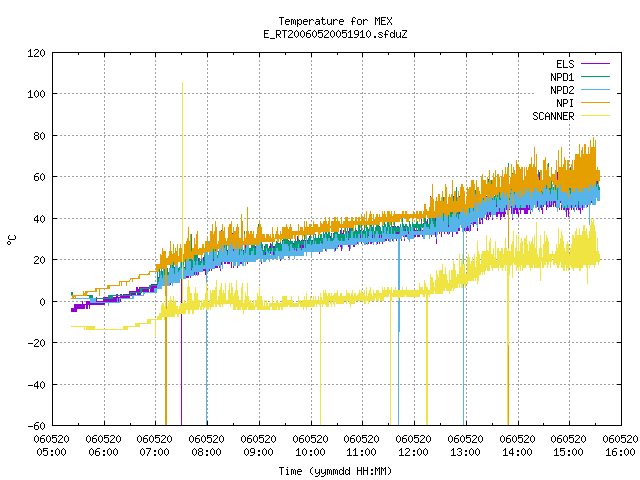Click the y-axis label 120
The image size is (640, 480).
coord(36,53)
